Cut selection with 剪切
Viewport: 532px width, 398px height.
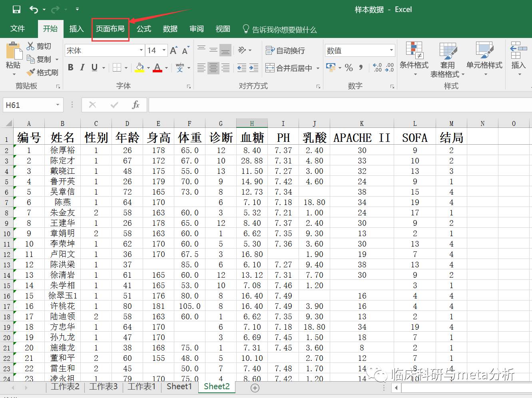pos(39,46)
